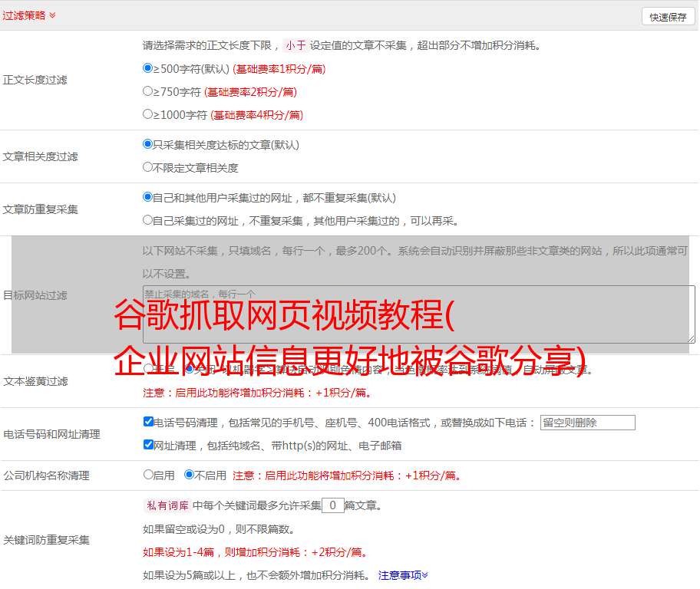Screen dimensions: 700x589
Task: Choose 不限定文章相关度 radio option
Action: click(x=148, y=167)
